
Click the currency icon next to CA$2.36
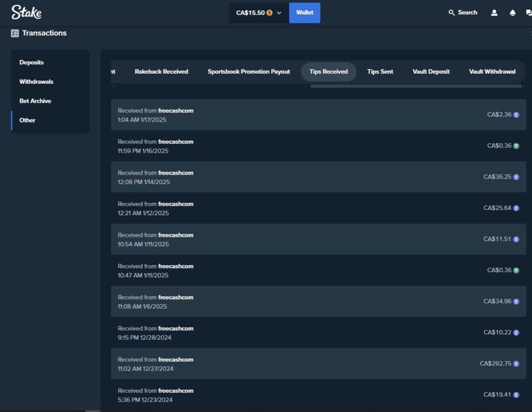coord(516,115)
